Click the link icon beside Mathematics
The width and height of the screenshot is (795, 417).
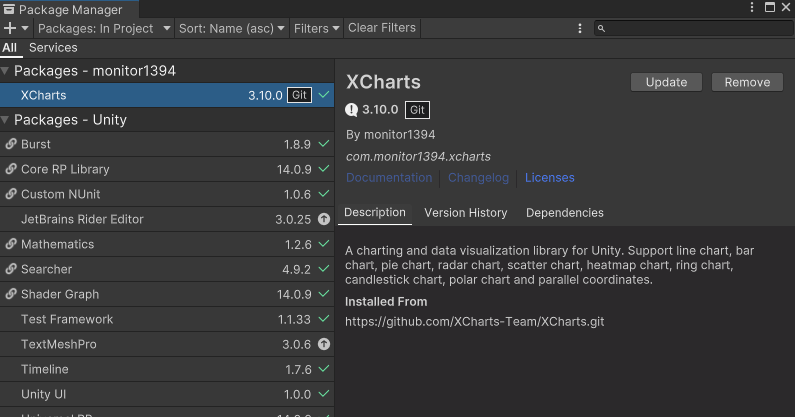[11, 244]
